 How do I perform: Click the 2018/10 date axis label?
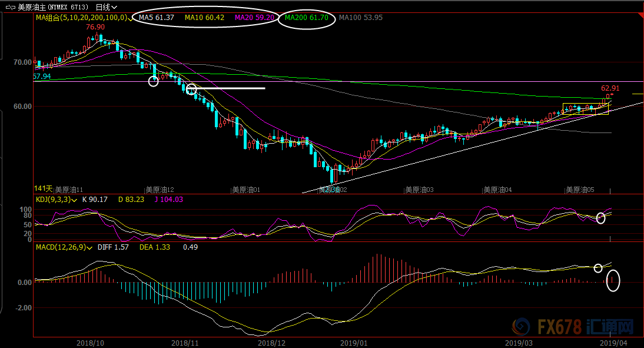click(90, 343)
